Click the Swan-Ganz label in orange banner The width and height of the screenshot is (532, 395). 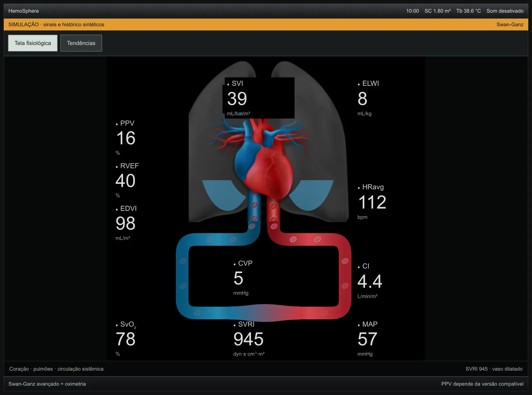(x=510, y=25)
